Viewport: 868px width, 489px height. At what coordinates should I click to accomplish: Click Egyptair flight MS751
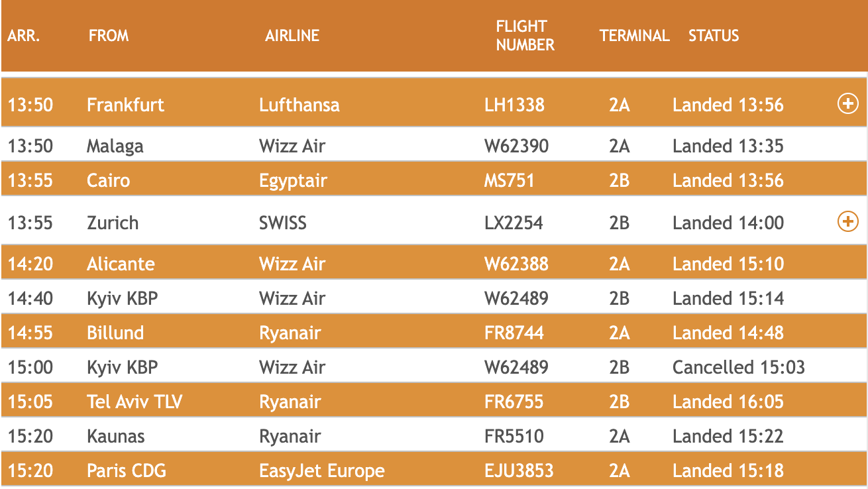[x=434, y=180]
